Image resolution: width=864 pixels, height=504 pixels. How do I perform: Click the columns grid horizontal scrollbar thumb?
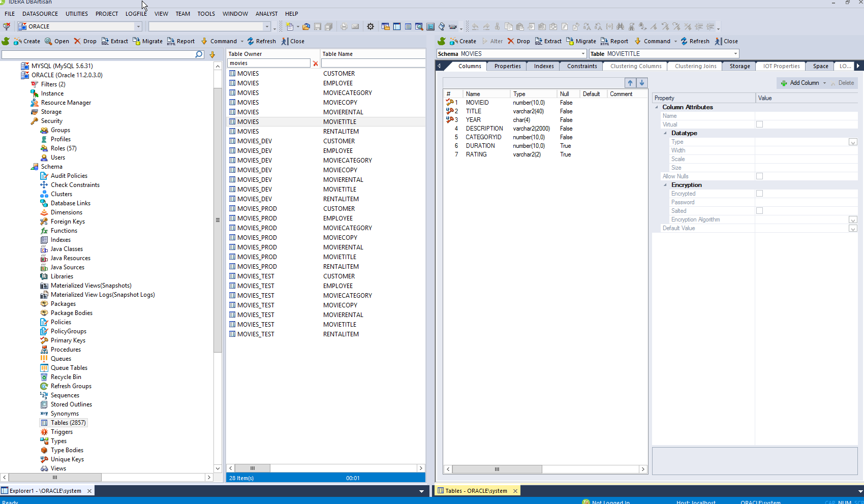pyautogui.click(x=497, y=469)
